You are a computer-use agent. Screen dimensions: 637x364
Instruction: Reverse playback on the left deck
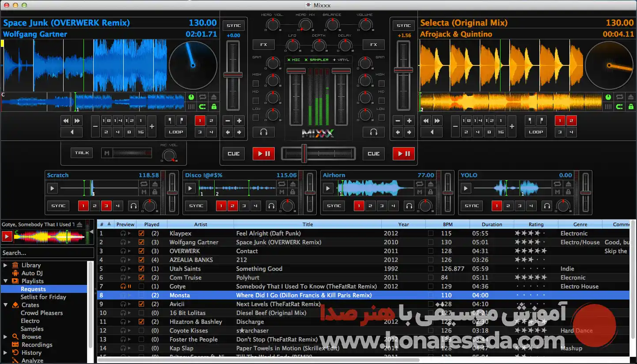(x=72, y=132)
